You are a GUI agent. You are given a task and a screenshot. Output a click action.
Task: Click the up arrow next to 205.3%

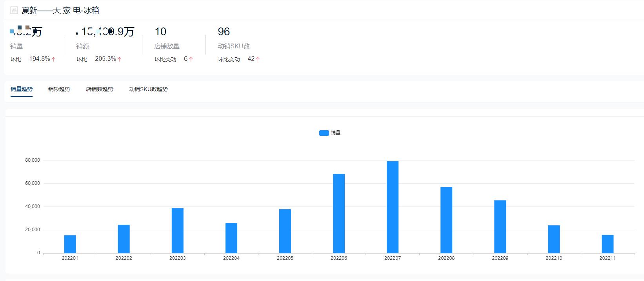[x=120, y=59]
